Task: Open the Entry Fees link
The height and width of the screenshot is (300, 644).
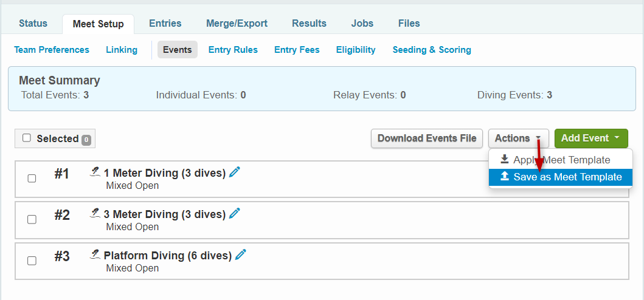Action: pyautogui.click(x=297, y=50)
